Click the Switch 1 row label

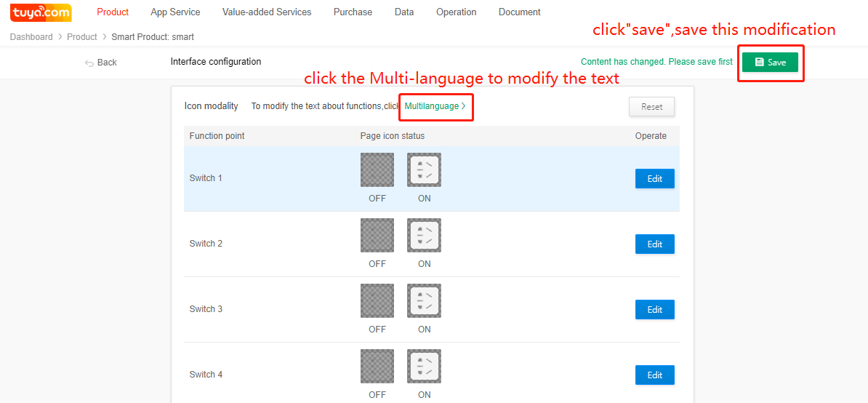coord(206,178)
